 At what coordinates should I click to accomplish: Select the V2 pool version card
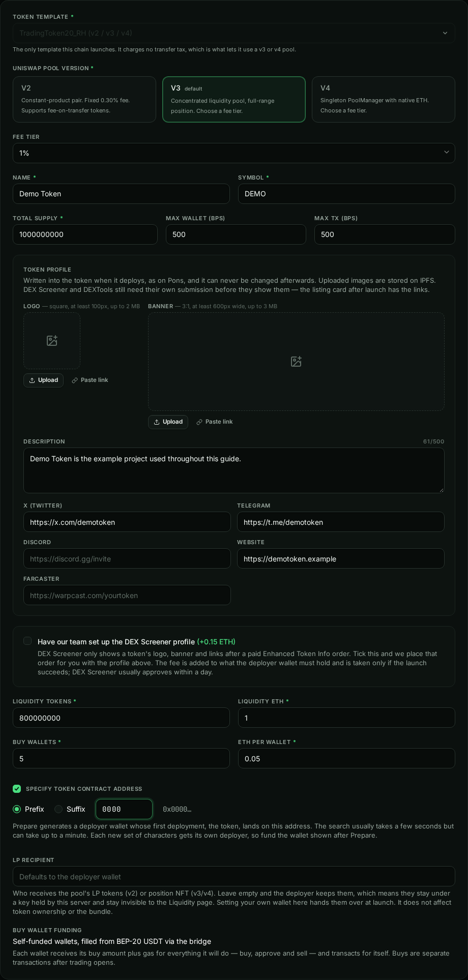(84, 100)
